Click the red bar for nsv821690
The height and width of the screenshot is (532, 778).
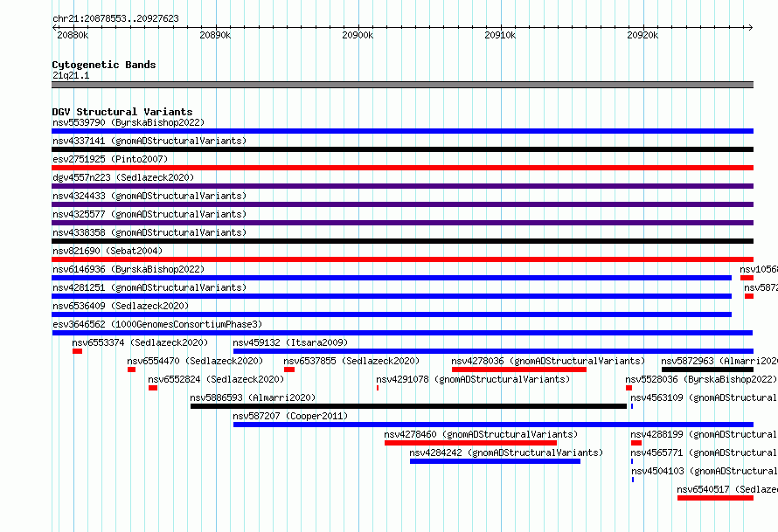(x=402, y=259)
